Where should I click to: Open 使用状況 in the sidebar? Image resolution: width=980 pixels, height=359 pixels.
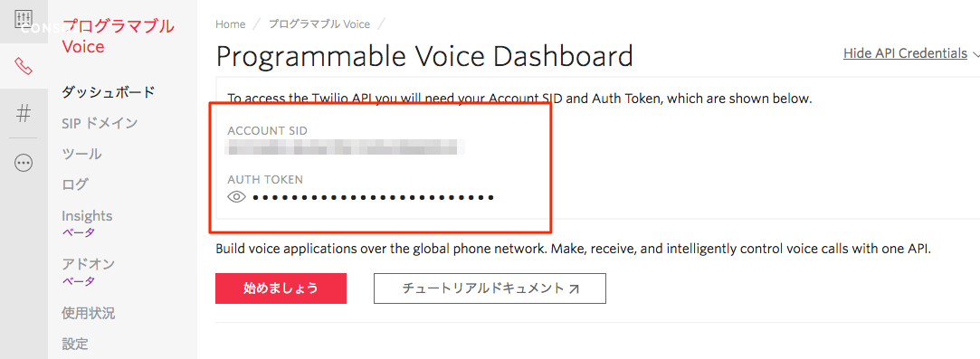tap(88, 314)
